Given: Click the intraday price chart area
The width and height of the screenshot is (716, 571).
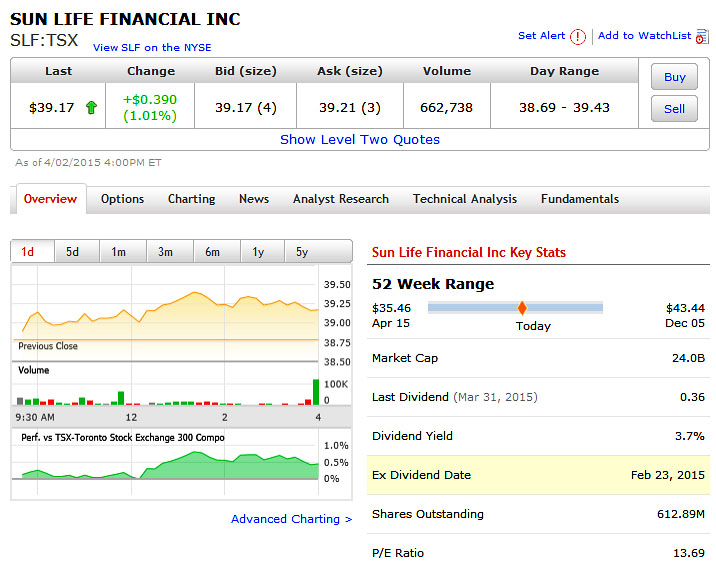Looking at the screenshot, I should 165,313.
